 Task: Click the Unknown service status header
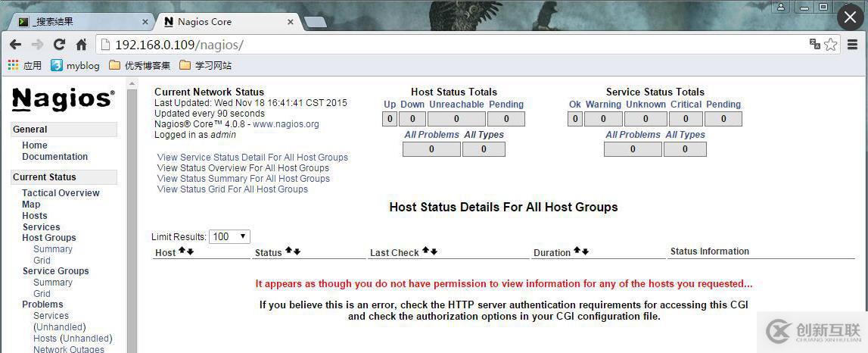tap(646, 105)
